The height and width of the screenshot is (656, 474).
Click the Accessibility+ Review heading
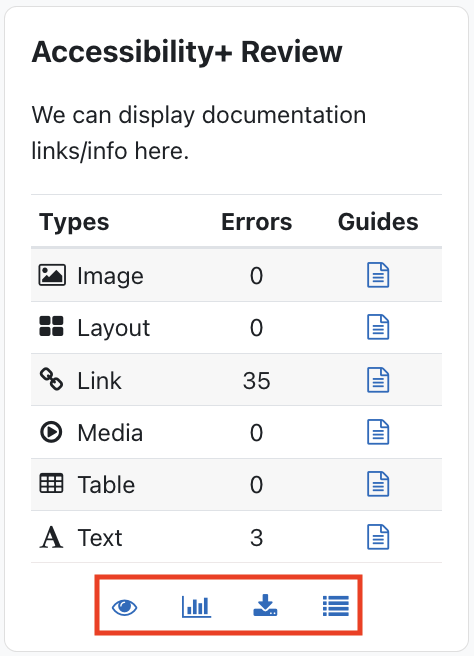click(187, 53)
